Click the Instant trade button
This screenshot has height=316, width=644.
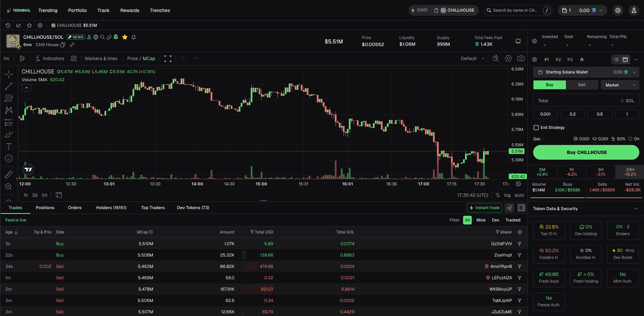[x=484, y=208]
